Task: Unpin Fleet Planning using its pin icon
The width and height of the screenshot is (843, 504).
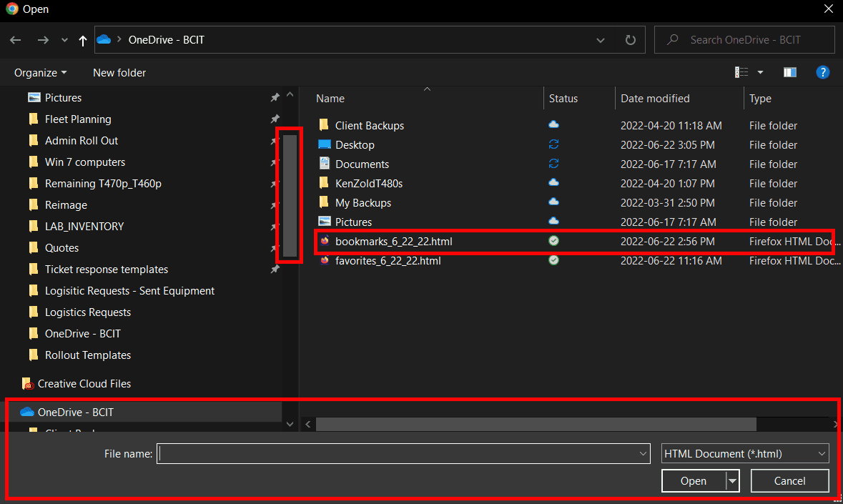Action: click(275, 119)
